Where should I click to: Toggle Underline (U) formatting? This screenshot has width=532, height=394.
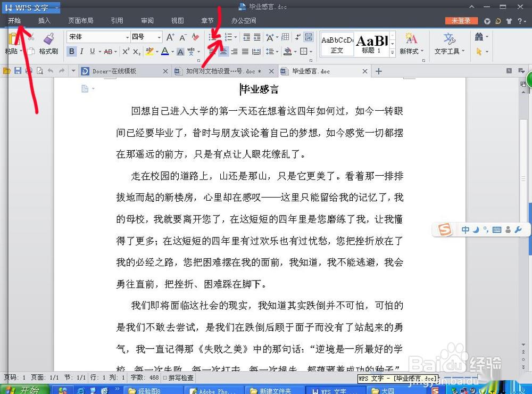click(92, 51)
